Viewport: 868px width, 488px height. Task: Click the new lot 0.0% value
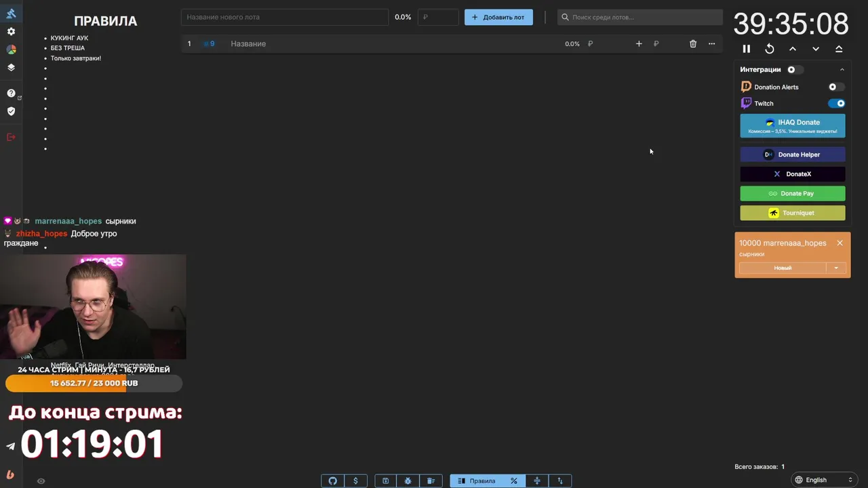pyautogui.click(x=403, y=17)
